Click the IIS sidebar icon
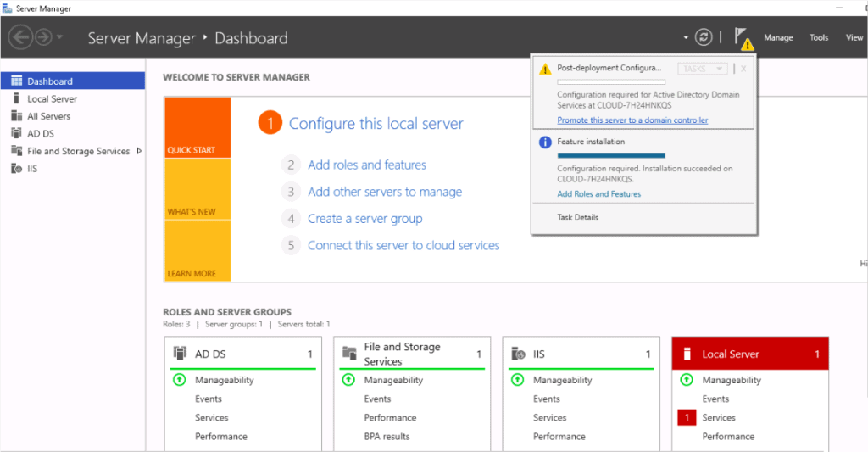The image size is (868, 452). 17,169
